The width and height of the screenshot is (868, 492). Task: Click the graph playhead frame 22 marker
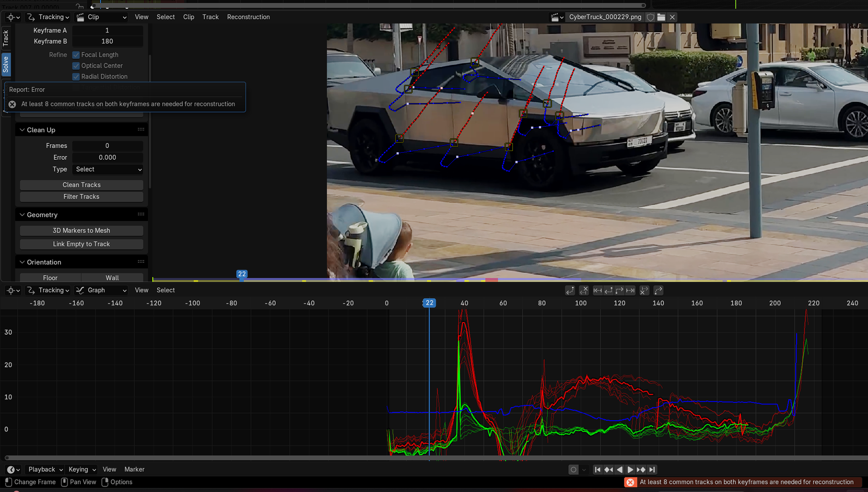pos(429,303)
